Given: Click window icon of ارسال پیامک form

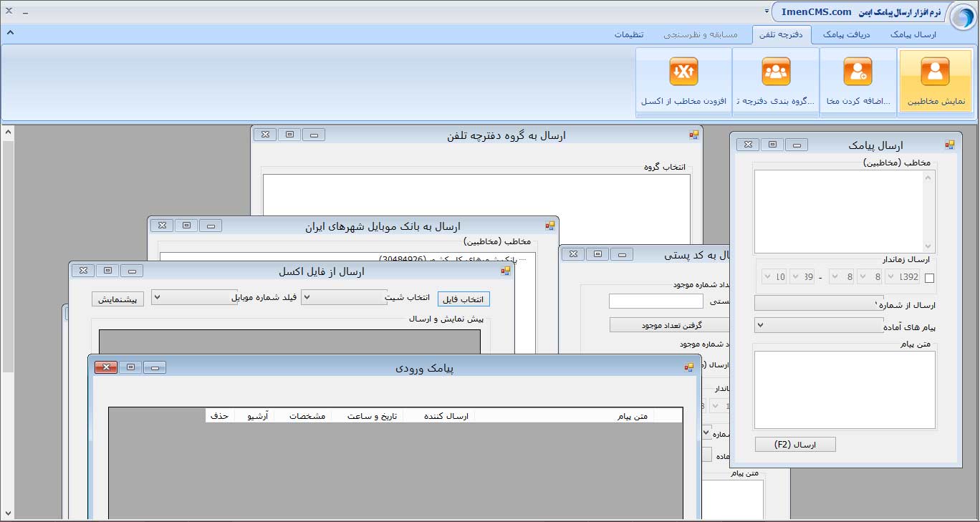Looking at the screenshot, I should pos(950,145).
